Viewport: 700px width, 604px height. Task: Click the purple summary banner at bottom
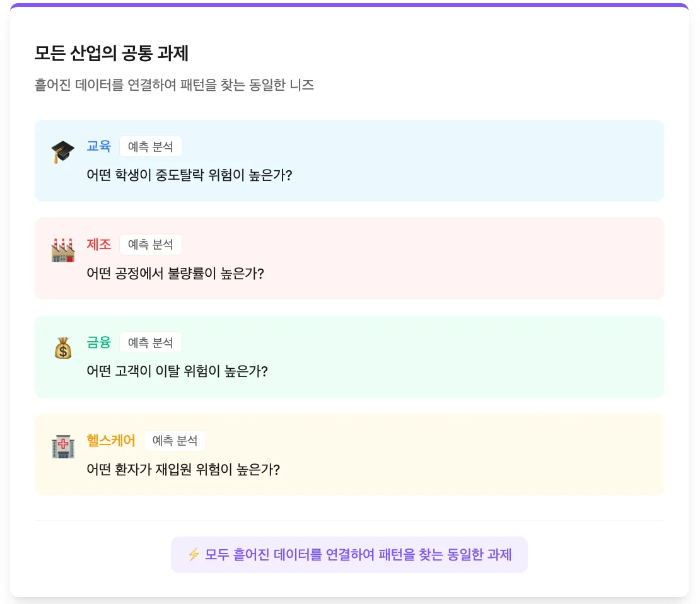coord(349,555)
